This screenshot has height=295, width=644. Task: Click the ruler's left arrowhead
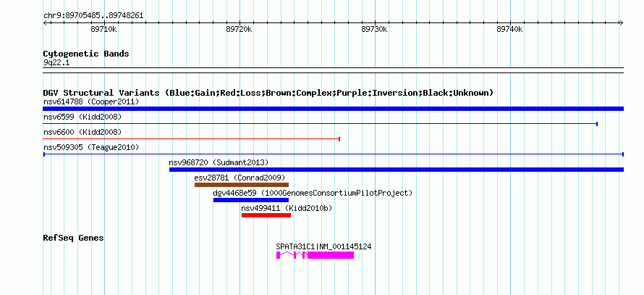click(x=45, y=23)
